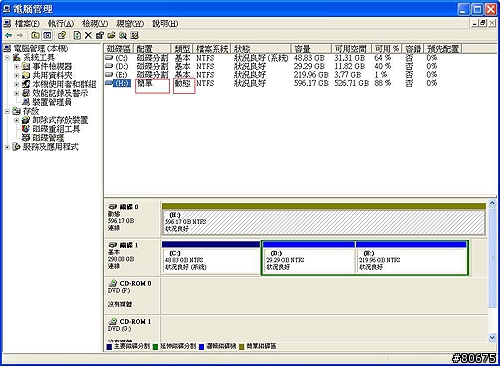This screenshot has height=366, width=500.
Task: Select the (C:) partition block on disk 1
Action: point(211,257)
